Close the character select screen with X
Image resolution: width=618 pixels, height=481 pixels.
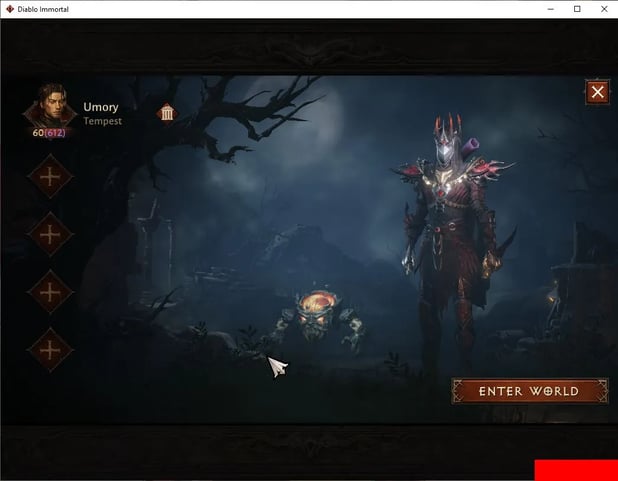597,93
